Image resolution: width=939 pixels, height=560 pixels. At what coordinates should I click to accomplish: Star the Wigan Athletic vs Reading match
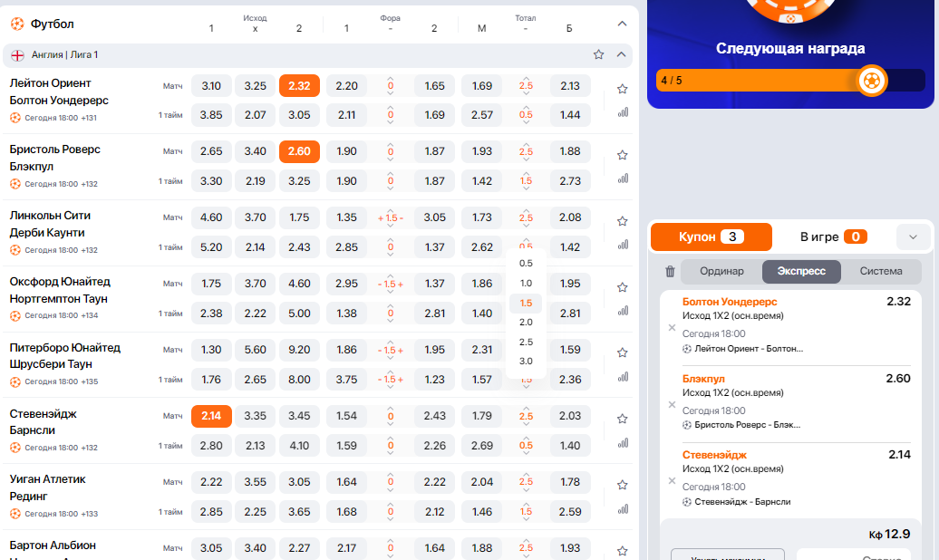click(x=622, y=485)
